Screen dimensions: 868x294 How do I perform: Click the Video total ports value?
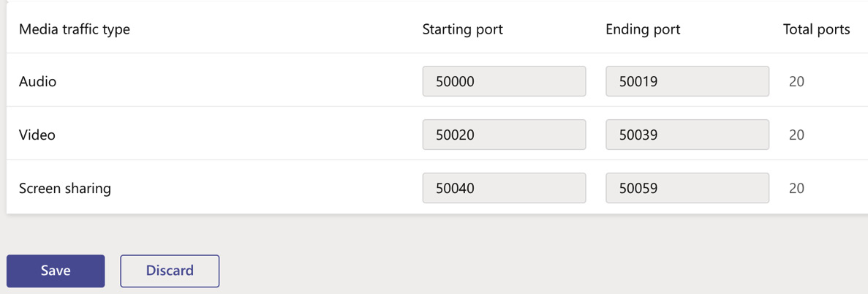coord(796,135)
